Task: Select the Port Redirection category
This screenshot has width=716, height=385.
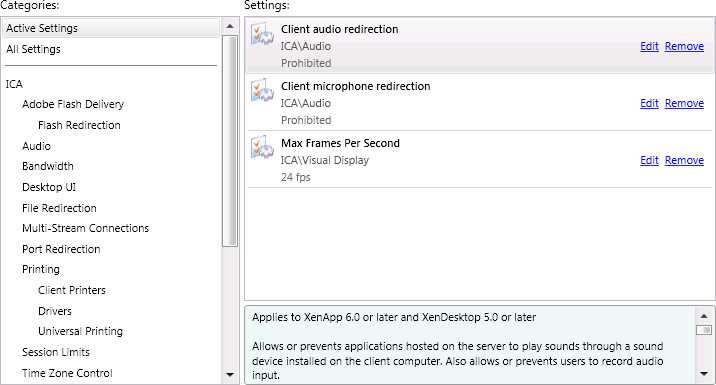Action: click(x=61, y=249)
